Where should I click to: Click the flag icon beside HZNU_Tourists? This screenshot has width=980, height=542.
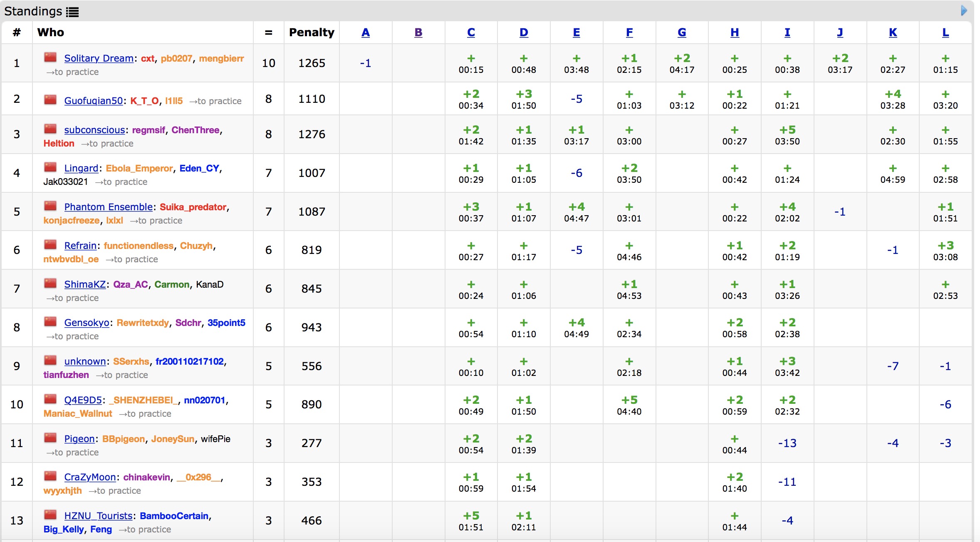50,515
